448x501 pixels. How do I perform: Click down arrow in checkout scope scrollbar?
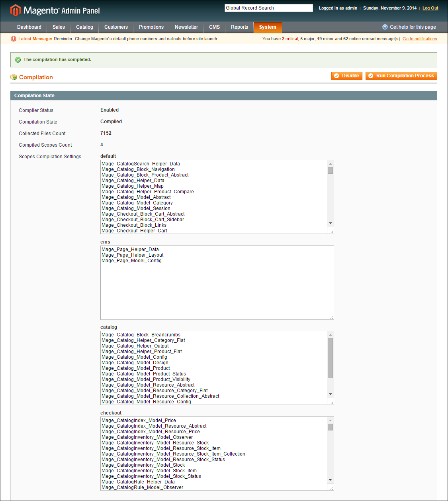click(x=330, y=480)
